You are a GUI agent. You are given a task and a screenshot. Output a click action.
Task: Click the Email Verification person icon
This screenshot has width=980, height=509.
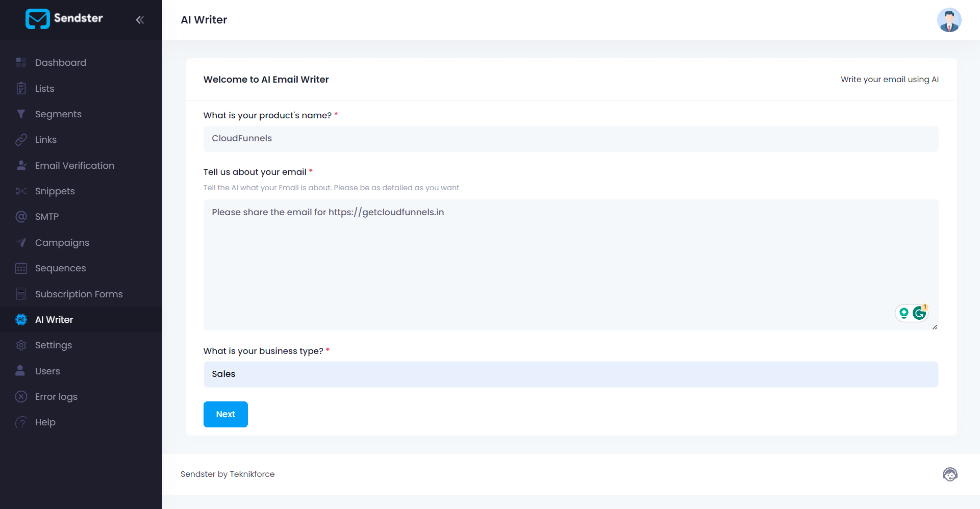click(x=21, y=165)
